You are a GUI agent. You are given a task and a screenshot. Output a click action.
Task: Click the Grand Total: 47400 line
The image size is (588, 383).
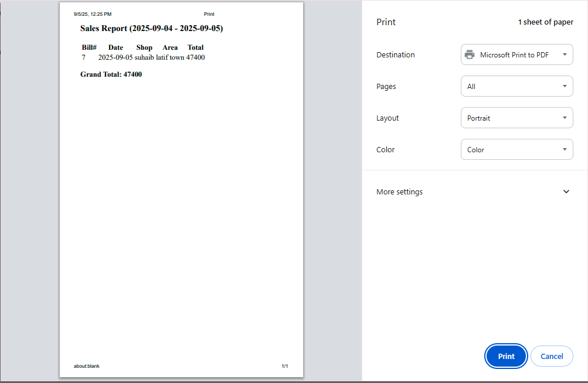click(111, 74)
